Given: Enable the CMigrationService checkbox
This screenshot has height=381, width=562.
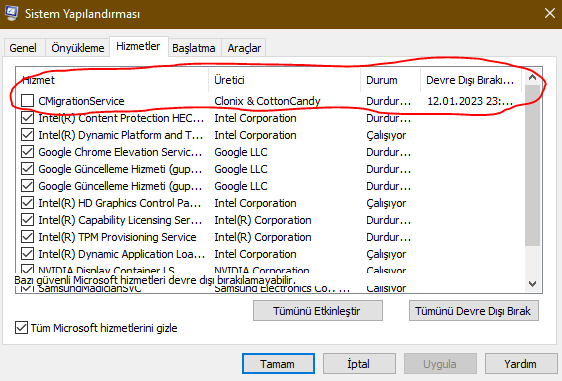Looking at the screenshot, I should (28, 101).
